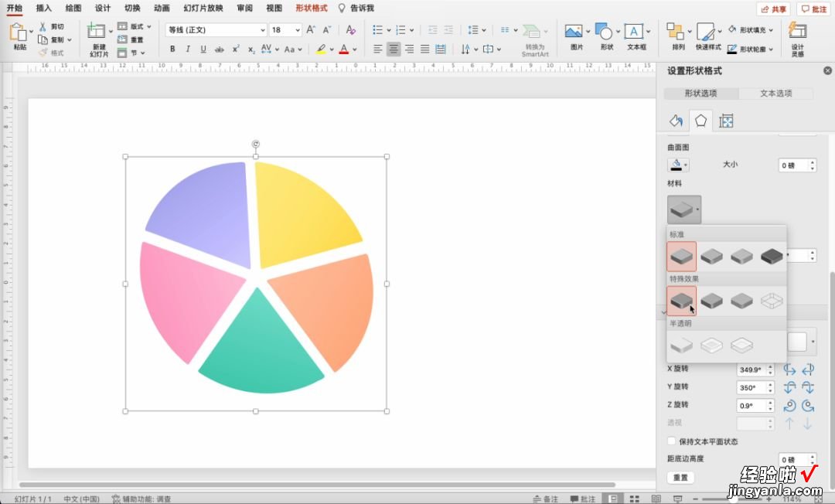Click rotate Z clockwise icon
Image resolution: width=835 pixels, height=504 pixels.
808,406
